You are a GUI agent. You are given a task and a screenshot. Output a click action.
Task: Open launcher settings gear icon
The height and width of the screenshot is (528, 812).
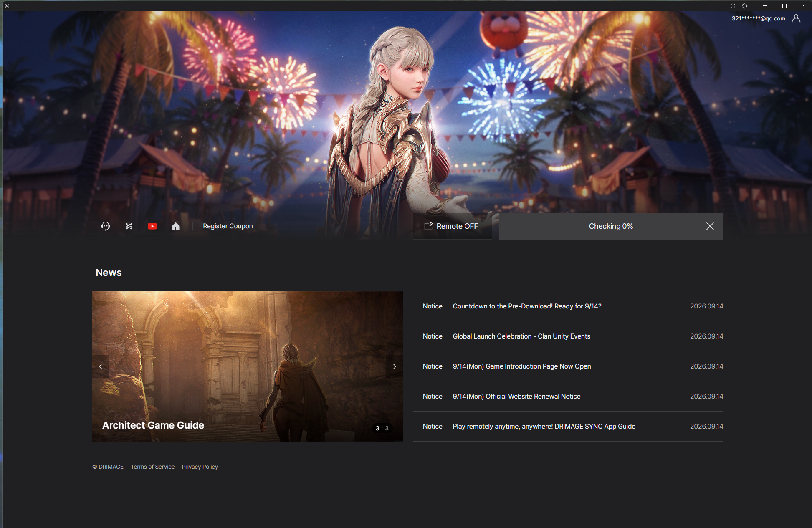[745, 6]
